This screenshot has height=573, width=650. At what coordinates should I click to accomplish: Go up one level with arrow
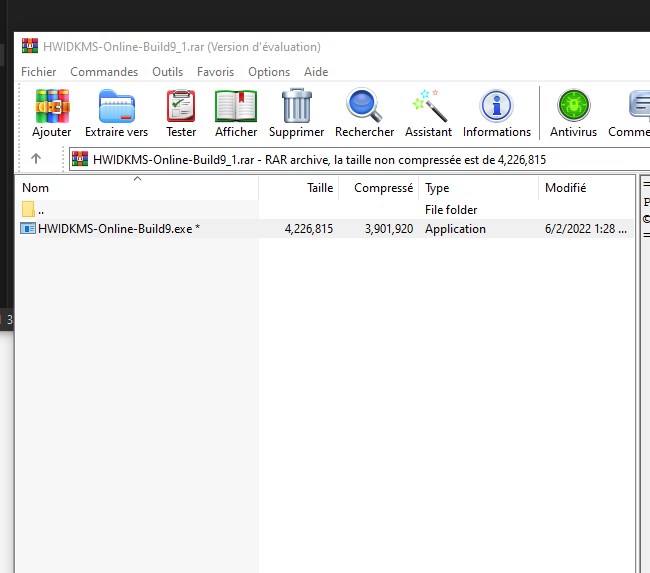(36, 158)
